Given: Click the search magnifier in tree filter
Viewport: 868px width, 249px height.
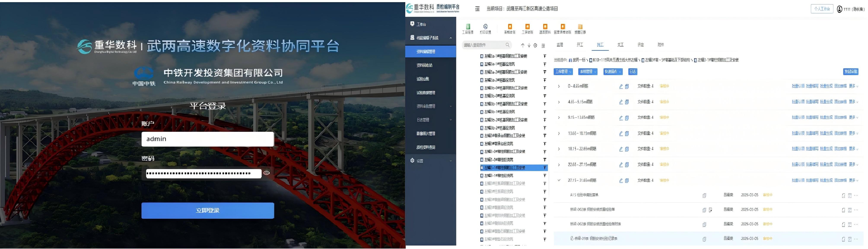Looking at the screenshot, I should point(507,45).
